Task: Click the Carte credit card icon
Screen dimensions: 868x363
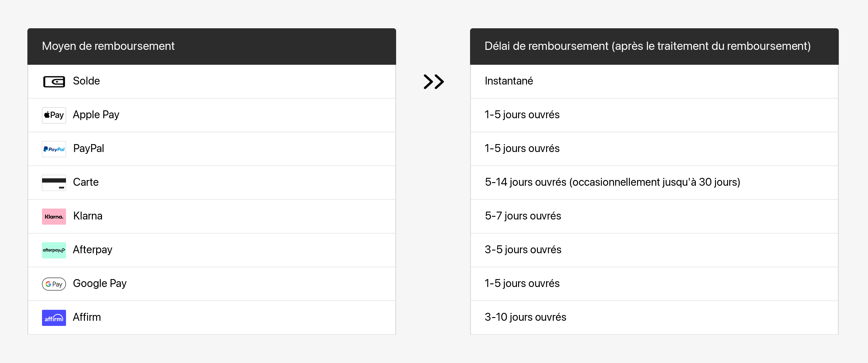Action: pos(54,182)
